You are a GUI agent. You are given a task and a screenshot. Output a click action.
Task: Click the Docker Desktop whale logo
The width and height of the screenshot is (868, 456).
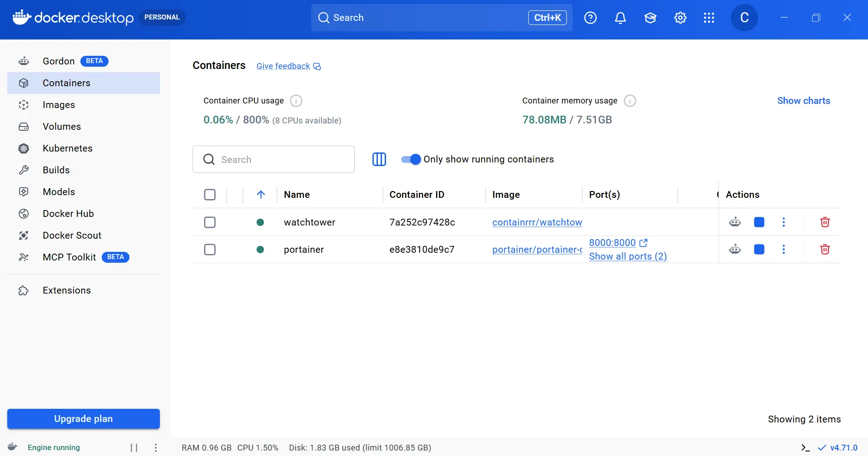[22, 17]
